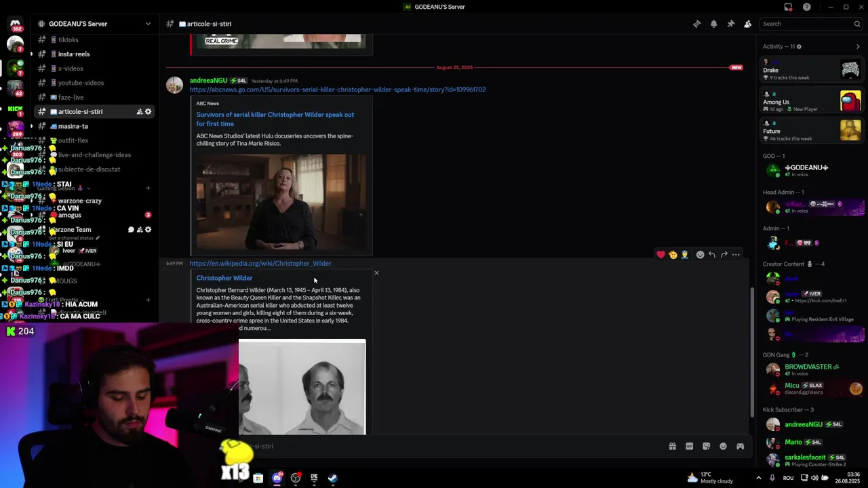This screenshot has width=868, height=488.
Task: Open Mario member entry
Action: click(812, 443)
